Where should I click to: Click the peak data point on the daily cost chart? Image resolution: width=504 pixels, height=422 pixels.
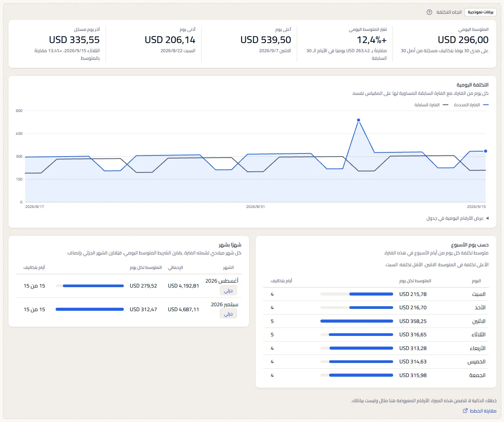[x=358, y=120]
